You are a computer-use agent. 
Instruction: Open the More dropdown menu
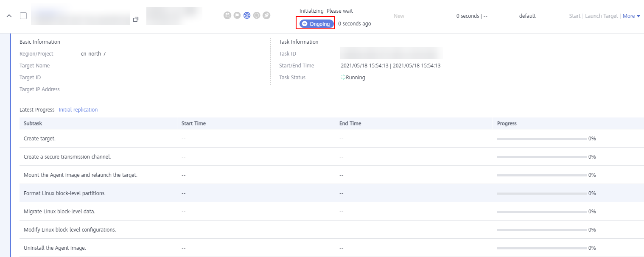coord(631,16)
